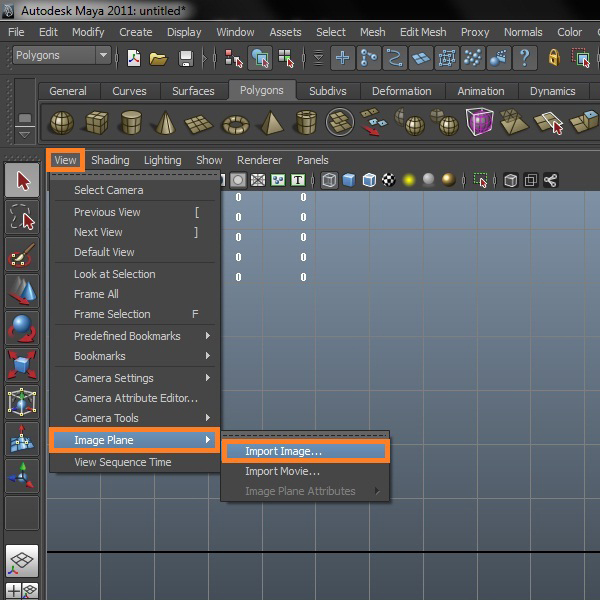Create a polygon pipe from the shelf
This screenshot has height=600, width=600.
click(306, 122)
